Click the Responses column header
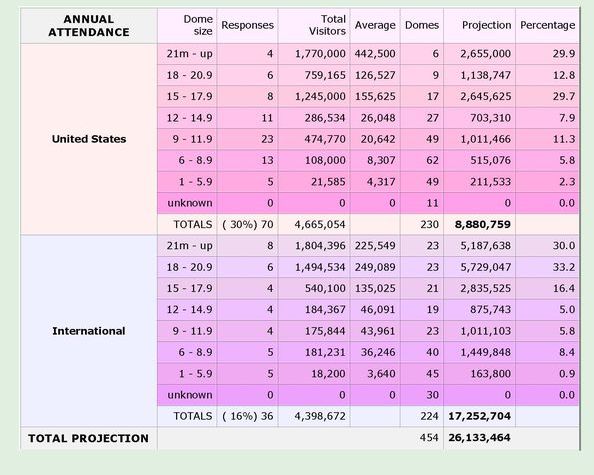 coord(247,26)
